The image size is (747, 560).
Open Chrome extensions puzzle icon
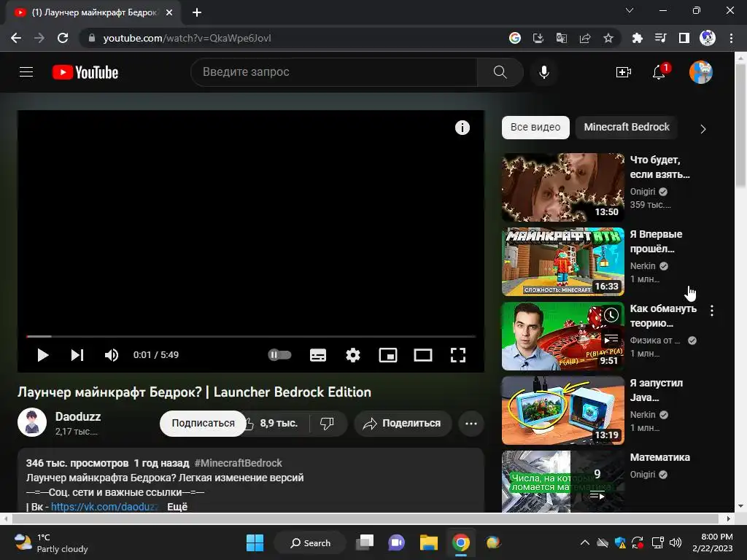[x=637, y=38]
